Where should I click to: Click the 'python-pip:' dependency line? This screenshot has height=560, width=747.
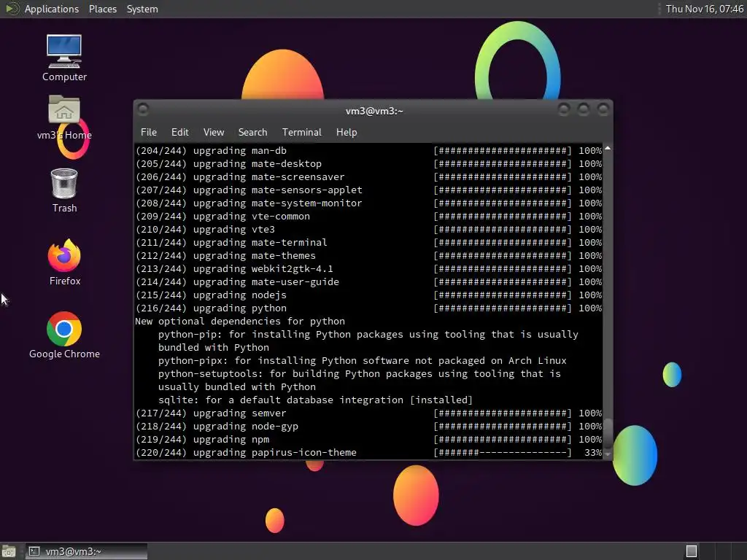(x=368, y=335)
